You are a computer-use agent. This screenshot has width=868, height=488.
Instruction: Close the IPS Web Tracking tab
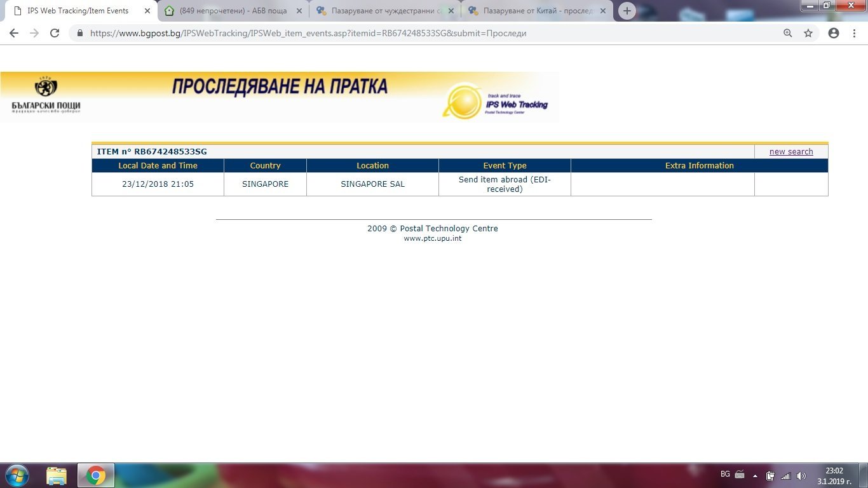pos(147,11)
